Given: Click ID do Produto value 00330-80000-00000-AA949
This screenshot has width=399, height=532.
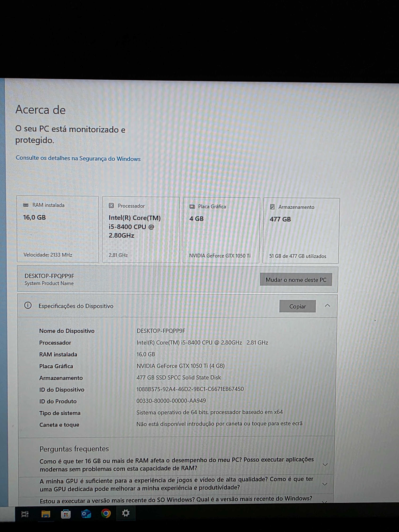Looking at the screenshot, I should point(171,400).
